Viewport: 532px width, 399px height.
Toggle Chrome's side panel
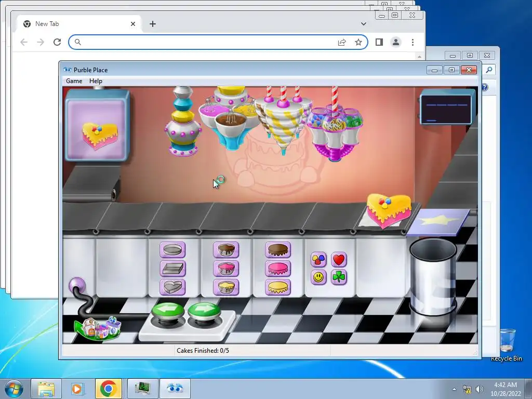379,42
